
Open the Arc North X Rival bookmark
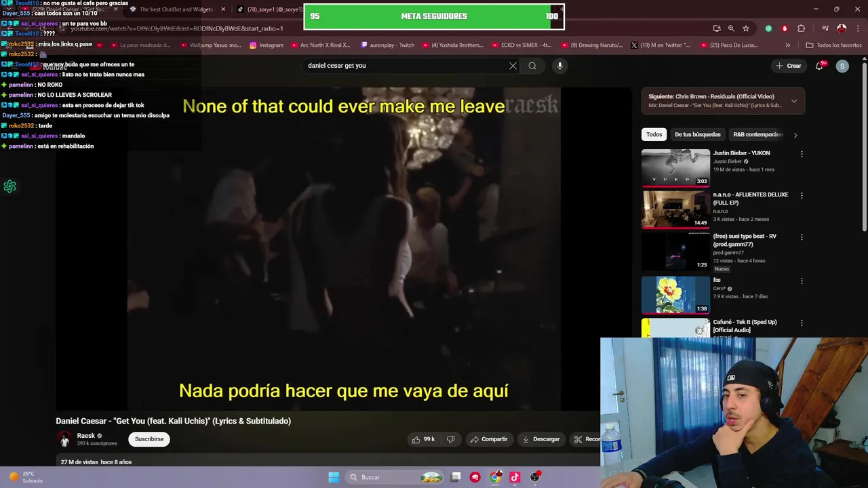(320, 45)
